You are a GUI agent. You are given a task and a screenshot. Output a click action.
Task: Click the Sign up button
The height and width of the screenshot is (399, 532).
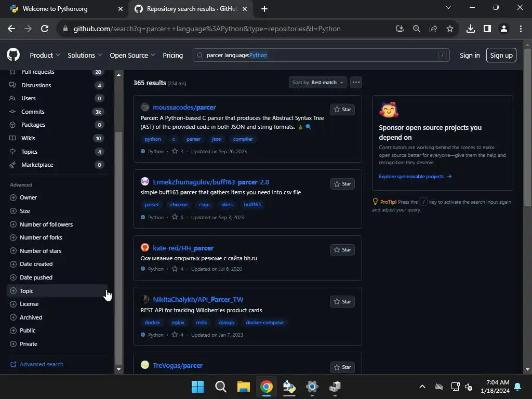[501, 55]
